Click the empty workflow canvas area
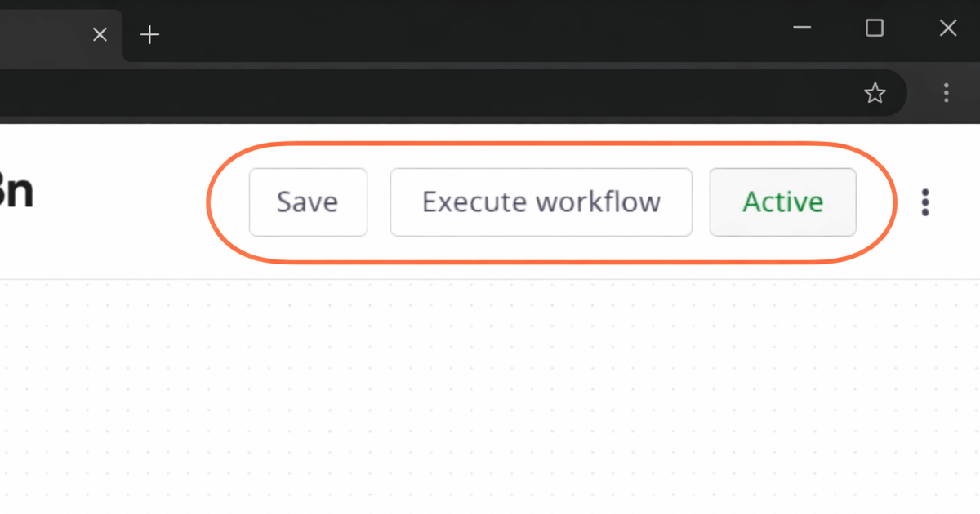Screen dimensions: 980x514 (490, 392)
